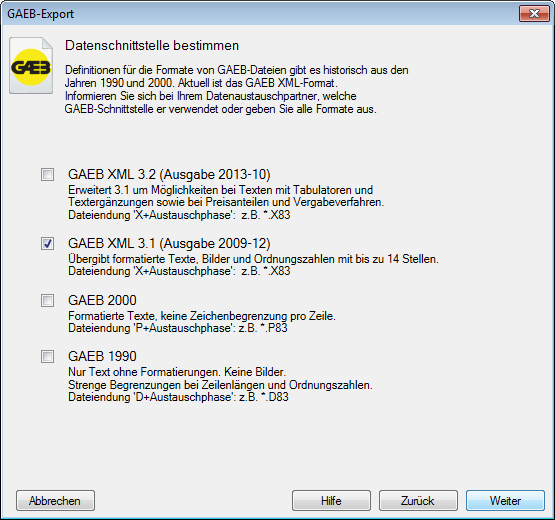Click the 'GAEB XML 3.1 (Ausgabe 2009-12)' label
Image resolution: width=555 pixels, height=520 pixels.
[x=169, y=243]
